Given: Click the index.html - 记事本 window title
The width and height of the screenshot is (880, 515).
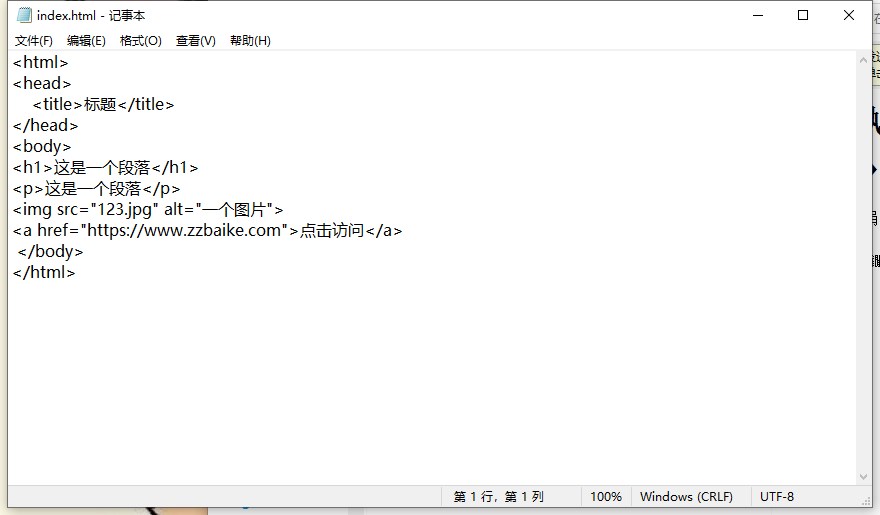Looking at the screenshot, I should tap(91, 16).
